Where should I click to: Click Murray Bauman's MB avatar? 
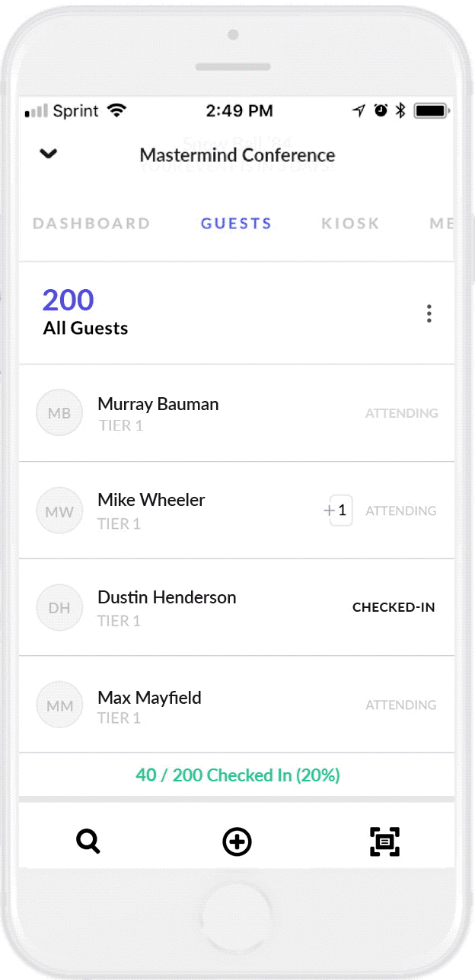click(x=59, y=412)
